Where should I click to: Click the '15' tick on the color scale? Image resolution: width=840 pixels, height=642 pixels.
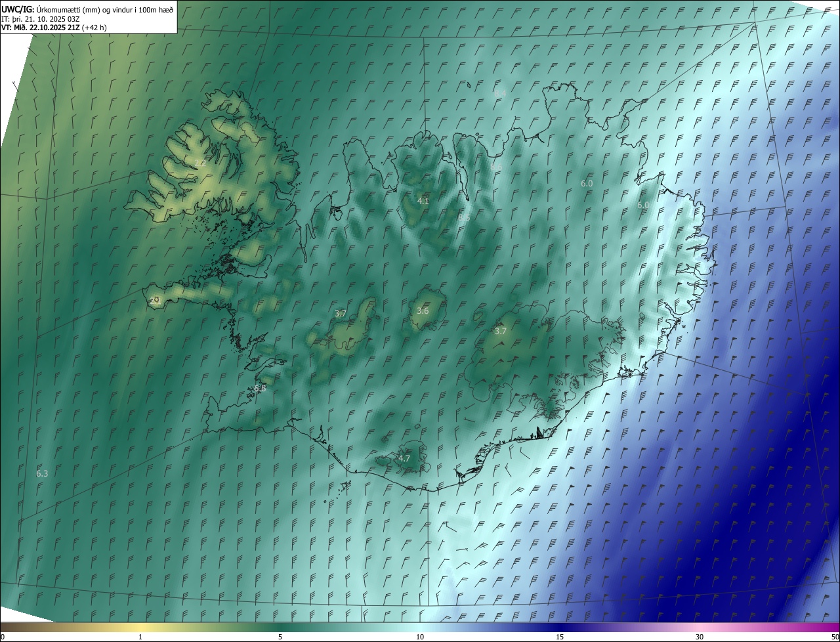pyautogui.click(x=560, y=637)
